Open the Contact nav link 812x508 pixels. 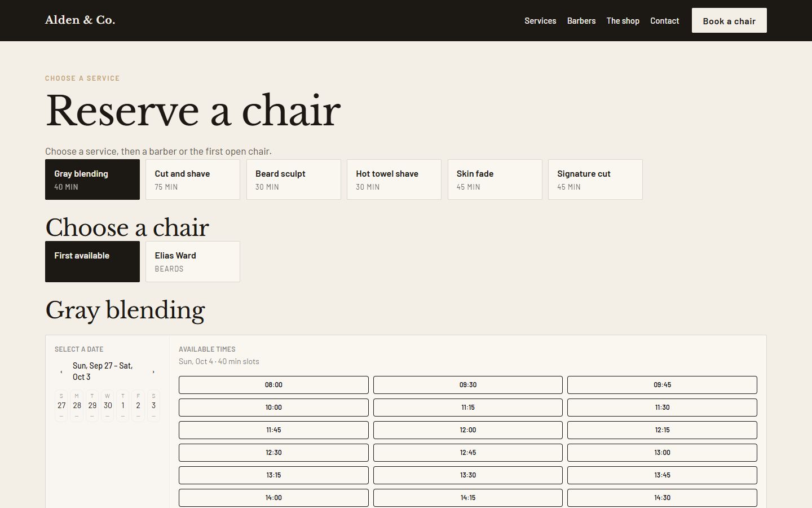coord(665,21)
